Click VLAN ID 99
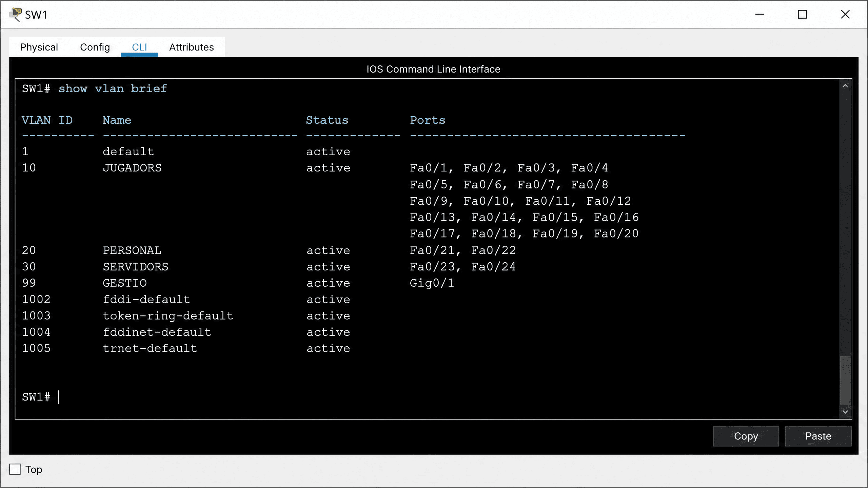Viewport: 868px width, 488px height. [29, 283]
